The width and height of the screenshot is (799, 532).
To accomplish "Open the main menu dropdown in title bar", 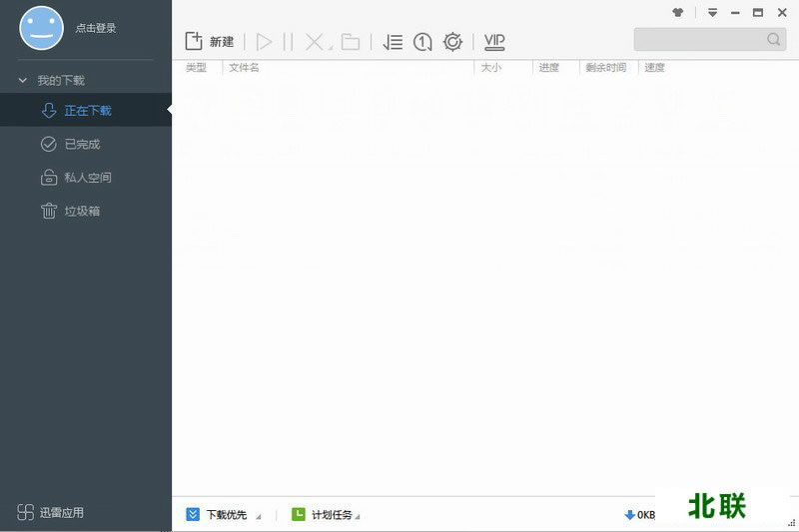I will click(x=713, y=13).
